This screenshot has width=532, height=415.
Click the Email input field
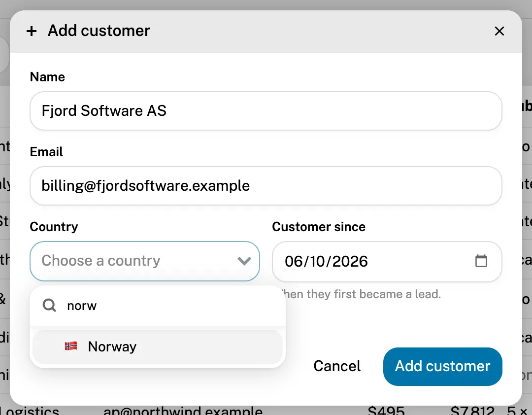tap(266, 186)
